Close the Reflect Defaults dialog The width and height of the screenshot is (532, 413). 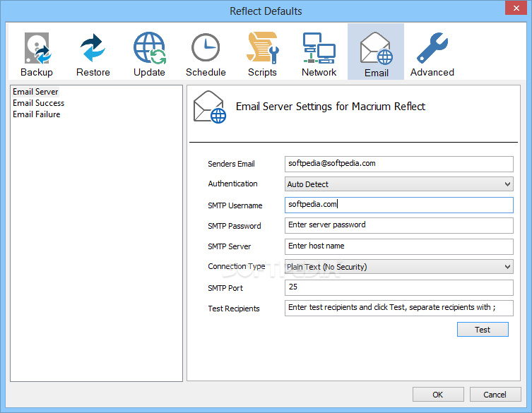pyautogui.click(x=516, y=8)
